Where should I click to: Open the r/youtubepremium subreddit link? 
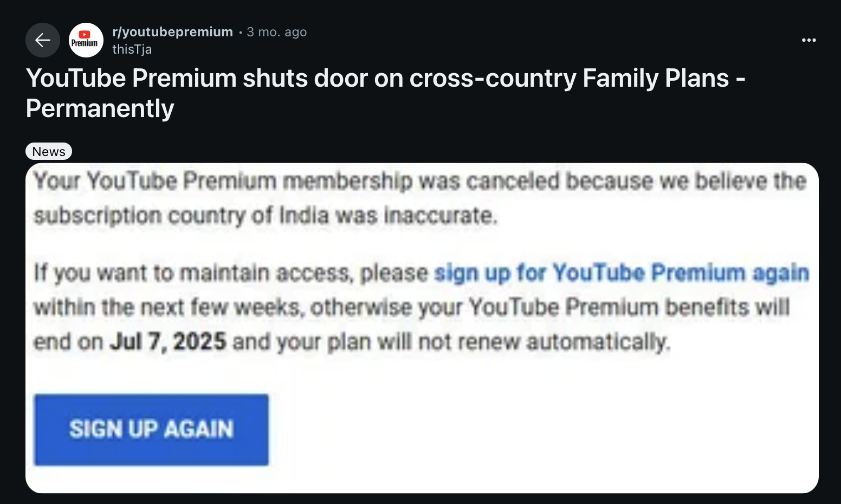[x=172, y=31]
